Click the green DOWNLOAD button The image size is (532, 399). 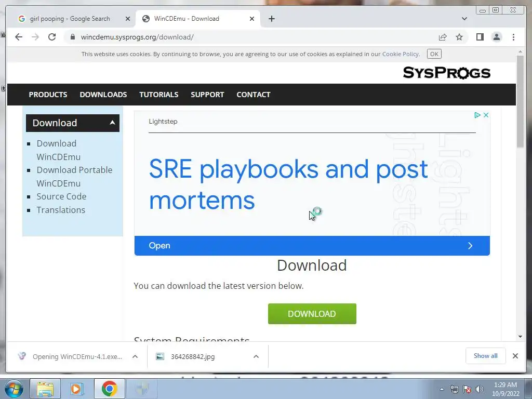point(312,314)
